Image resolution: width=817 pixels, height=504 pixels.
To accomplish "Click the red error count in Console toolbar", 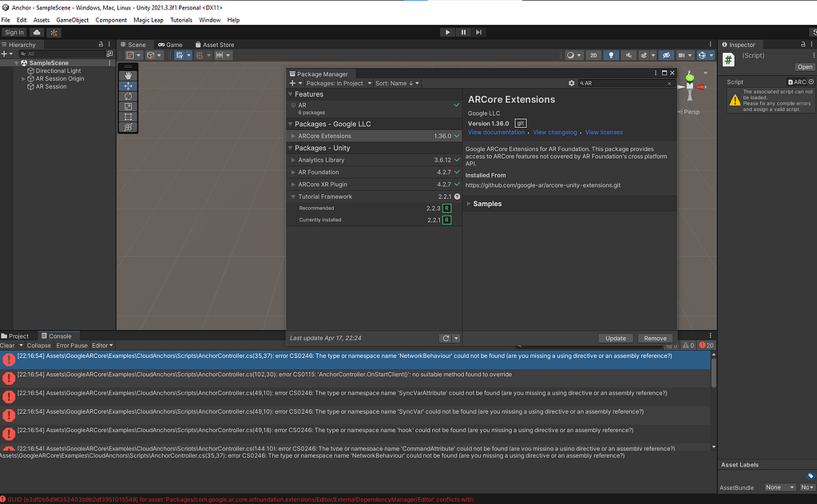I will (x=708, y=345).
